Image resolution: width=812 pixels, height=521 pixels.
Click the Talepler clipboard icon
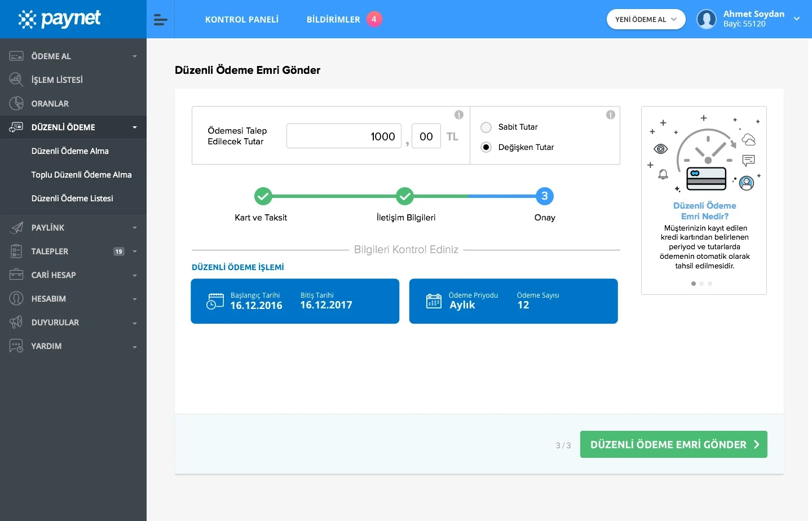[16, 251]
